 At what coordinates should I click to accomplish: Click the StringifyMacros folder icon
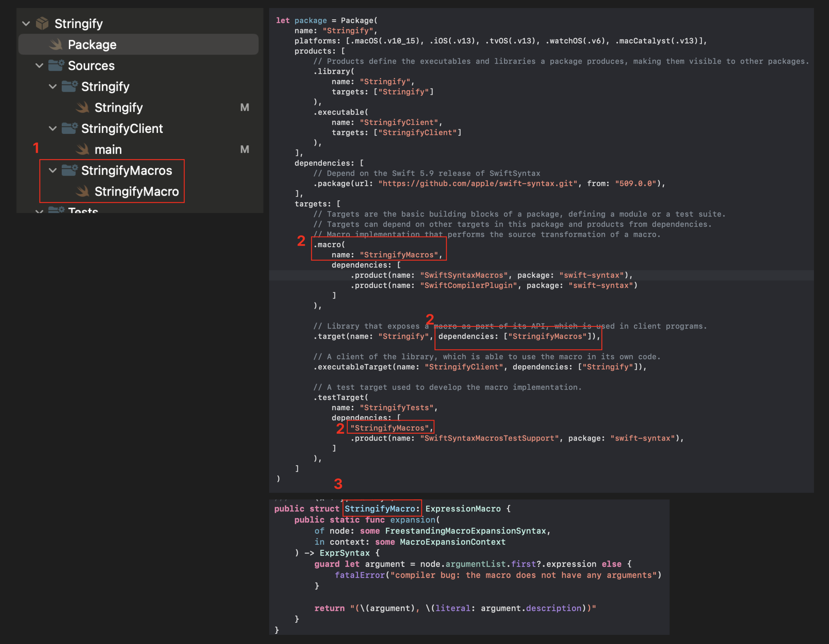[70, 170]
